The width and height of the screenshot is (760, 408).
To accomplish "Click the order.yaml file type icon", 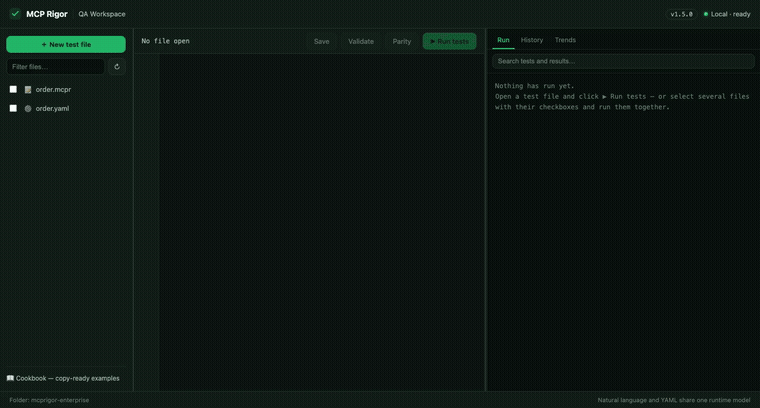I will pyautogui.click(x=28, y=109).
